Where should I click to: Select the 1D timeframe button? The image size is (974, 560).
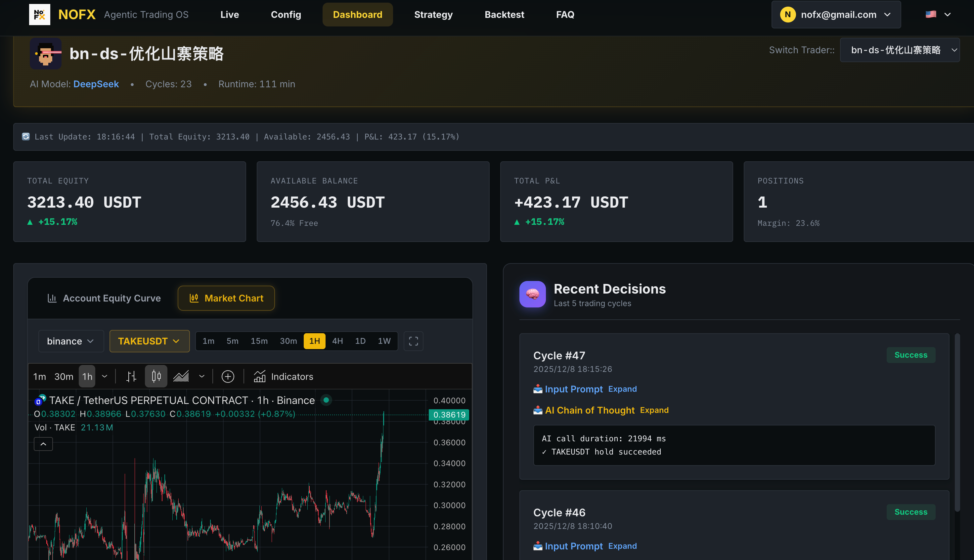[x=360, y=341]
